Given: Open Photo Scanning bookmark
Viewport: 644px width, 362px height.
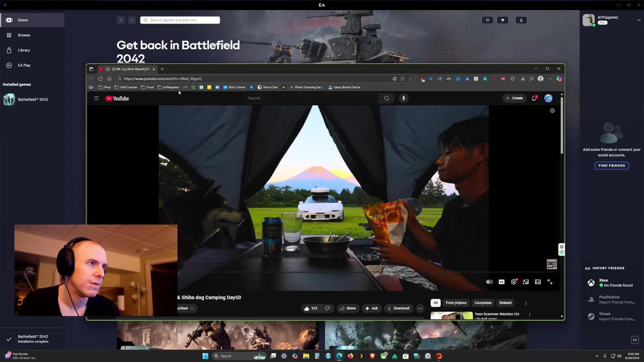Looking at the screenshot, I should 306,87.
